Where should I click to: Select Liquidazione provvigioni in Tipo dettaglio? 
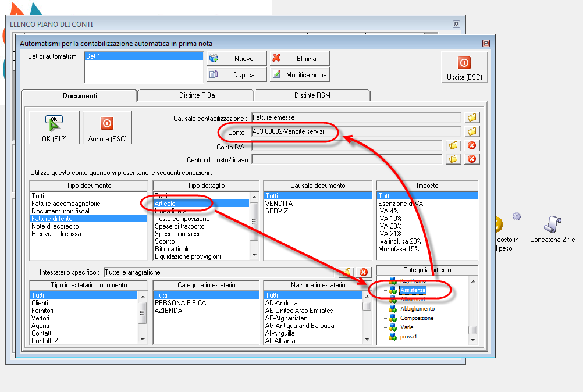tap(201, 256)
